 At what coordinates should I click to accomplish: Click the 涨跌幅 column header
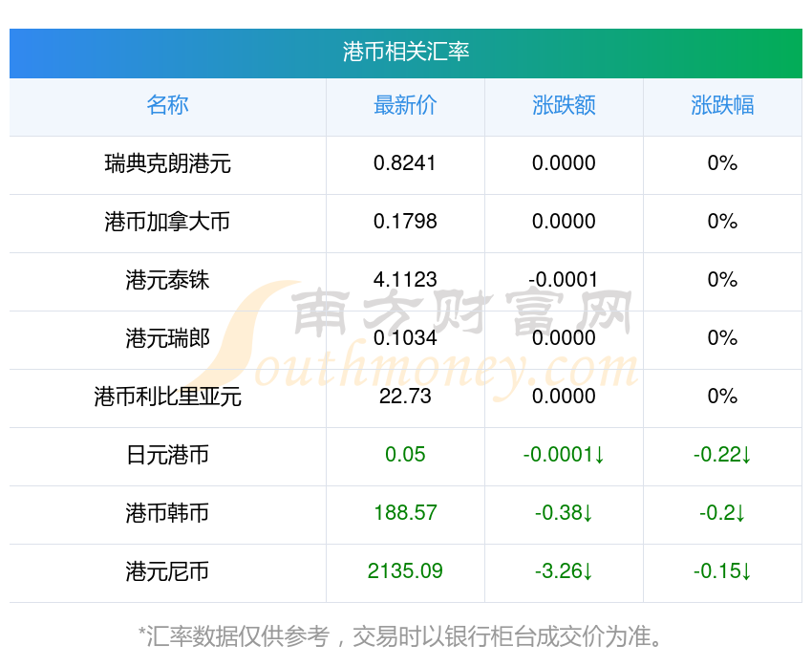[722, 105]
